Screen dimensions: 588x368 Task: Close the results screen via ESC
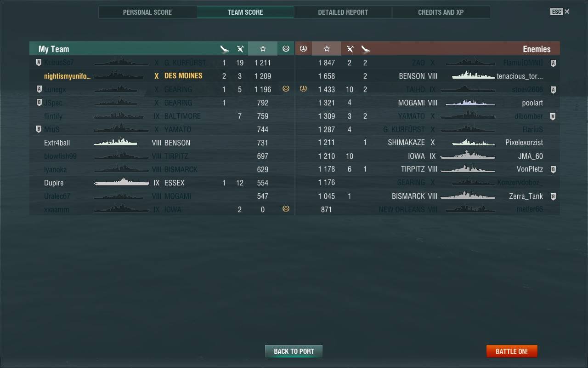pyautogui.click(x=560, y=11)
